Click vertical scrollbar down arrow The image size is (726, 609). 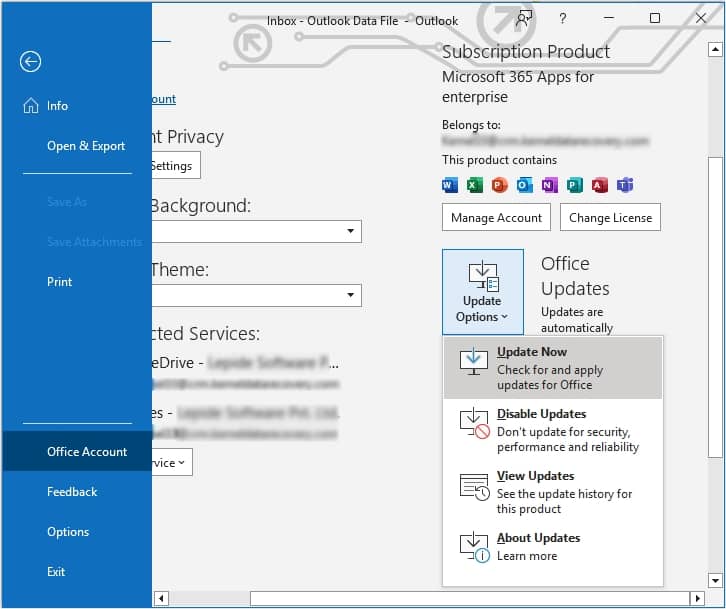[x=715, y=580]
